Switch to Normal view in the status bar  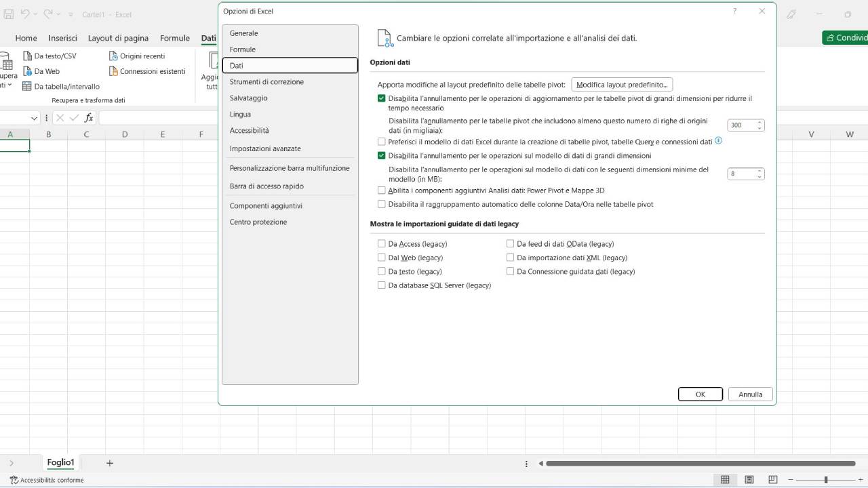click(x=725, y=479)
